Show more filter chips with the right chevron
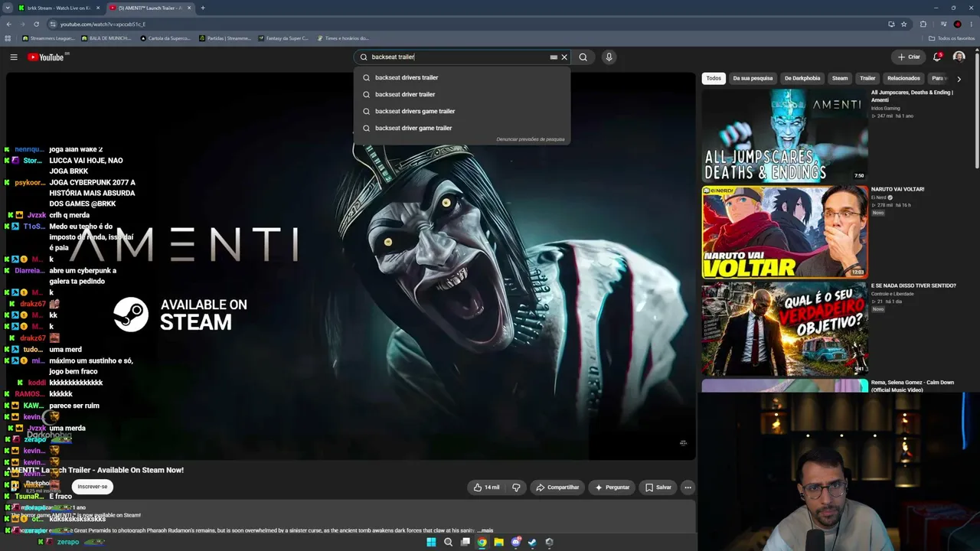Viewport: 980px width, 551px height. point(959,78)
